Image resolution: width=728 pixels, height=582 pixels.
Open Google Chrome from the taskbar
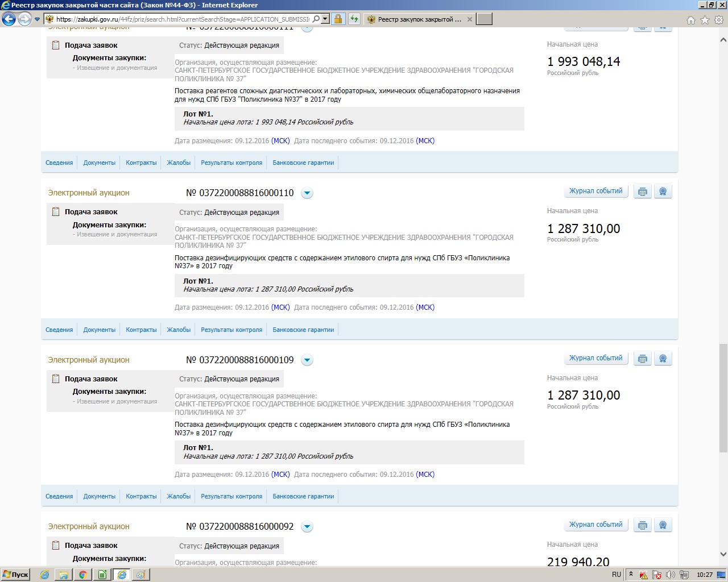coord(82,575)
